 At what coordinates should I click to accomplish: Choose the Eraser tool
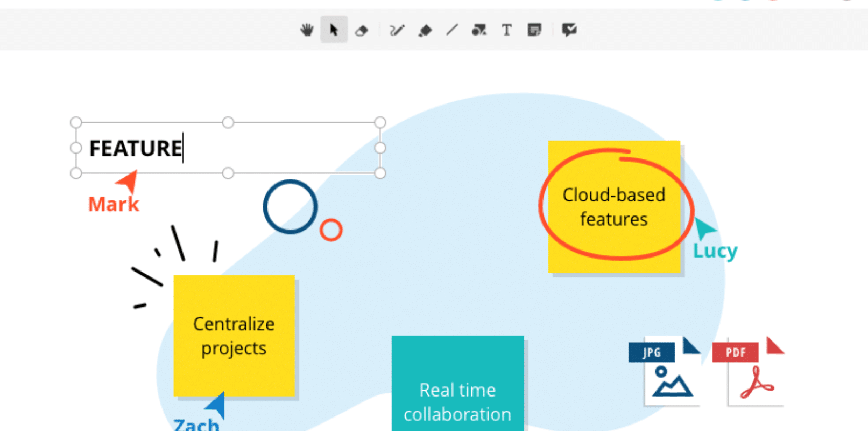(362, 31)
